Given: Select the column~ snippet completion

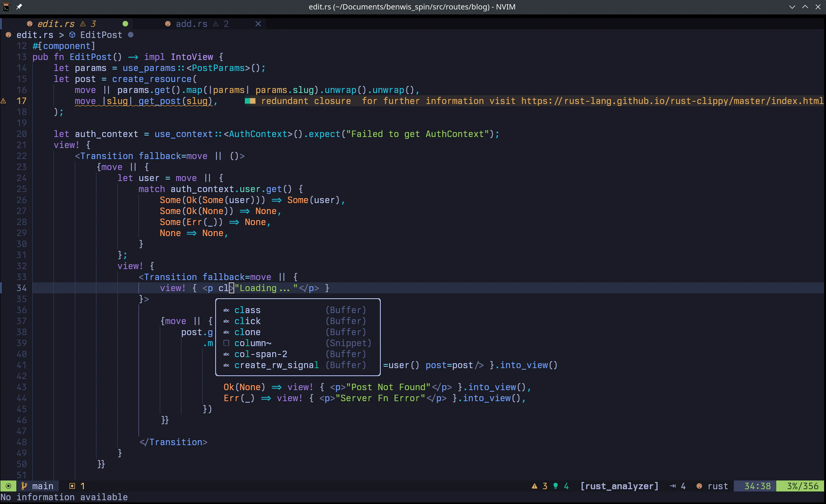Looking at the screenshot, I should click(x=253, y=343).
